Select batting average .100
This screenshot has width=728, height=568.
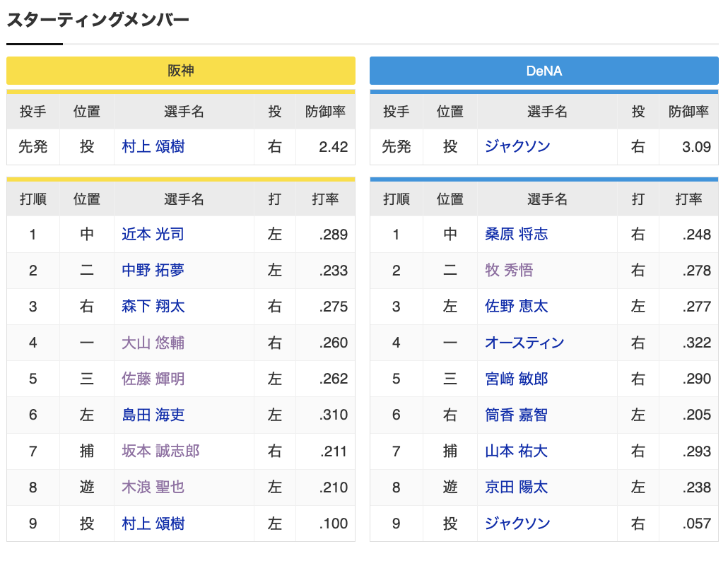(334, 524)
